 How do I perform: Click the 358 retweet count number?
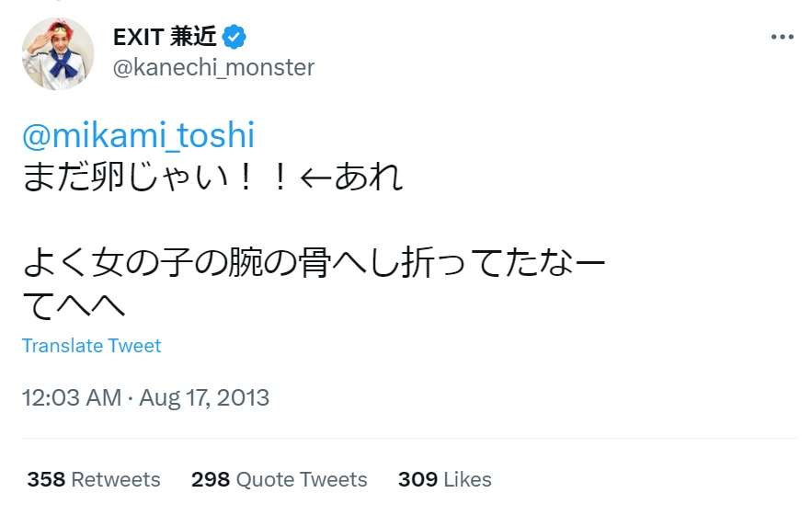tap(46, 479)
